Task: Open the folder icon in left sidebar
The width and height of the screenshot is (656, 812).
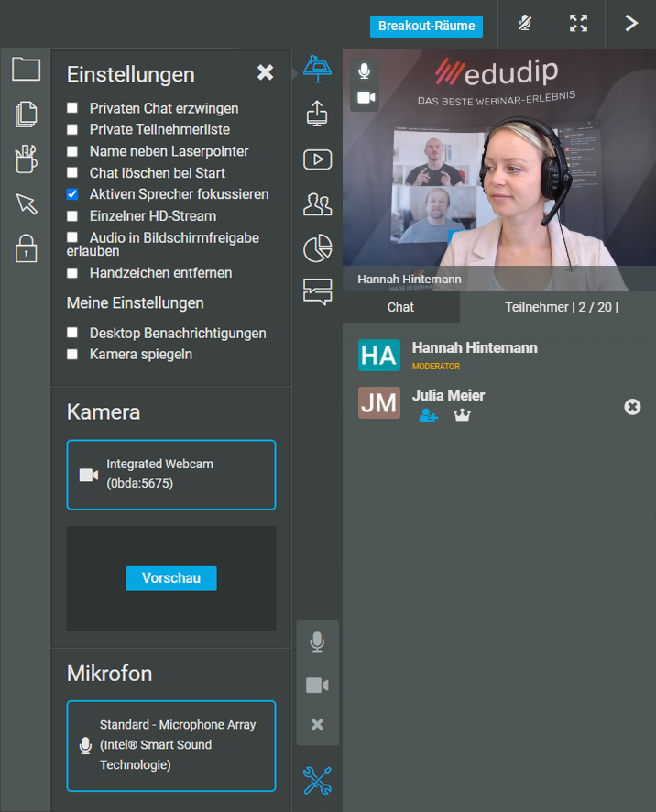Action: pyautogui.click(x=26, y=69)
